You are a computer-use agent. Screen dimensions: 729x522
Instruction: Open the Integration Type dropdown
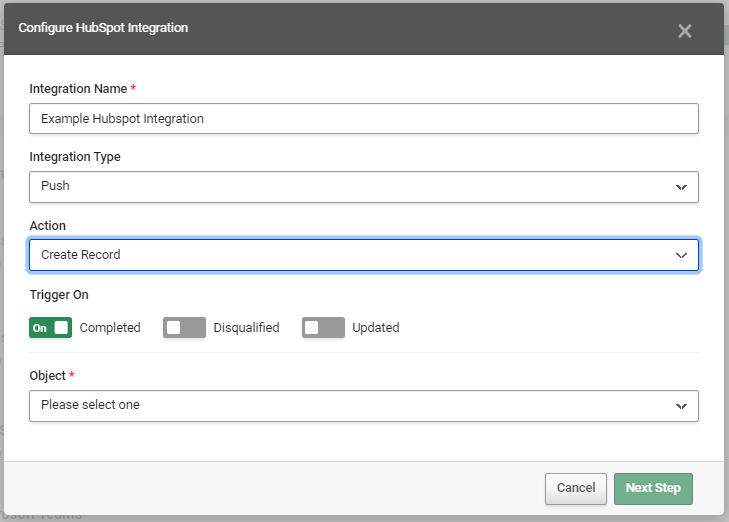(364, 187)
